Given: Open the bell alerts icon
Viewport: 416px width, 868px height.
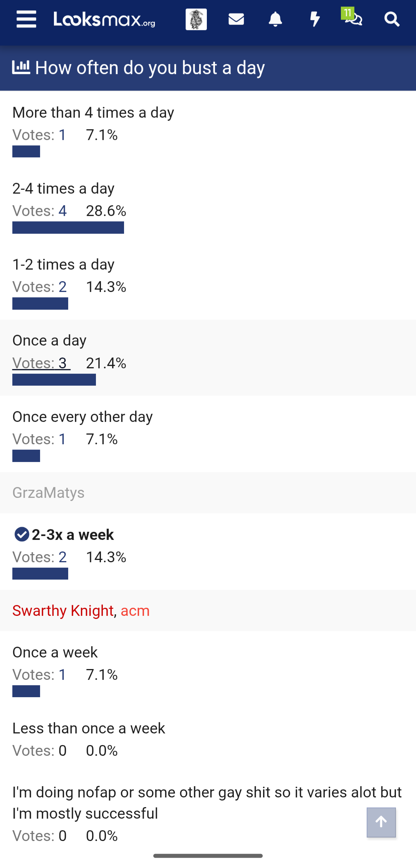Looking at the screenshot, I should click(x=275, y=19).
